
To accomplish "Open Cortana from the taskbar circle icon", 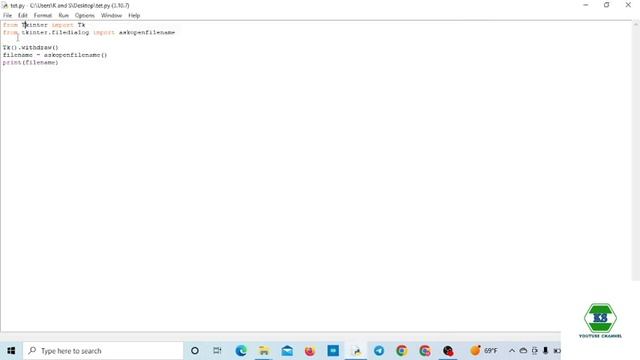I will click(x=195, y=351).
